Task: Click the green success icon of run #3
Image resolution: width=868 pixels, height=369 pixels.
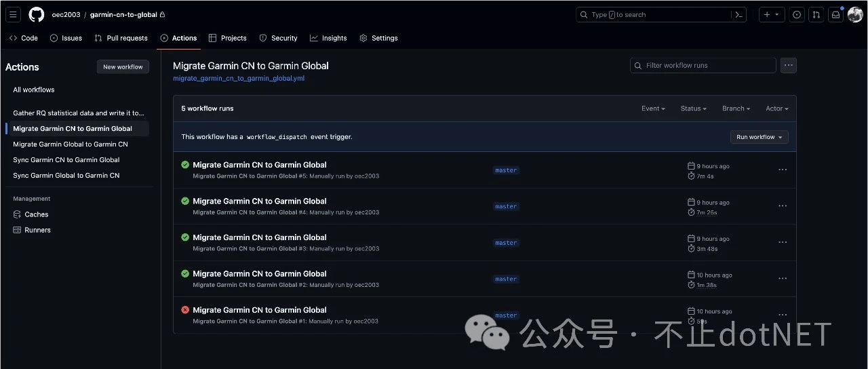Action: pyautogui.click(x=185, y=237)
